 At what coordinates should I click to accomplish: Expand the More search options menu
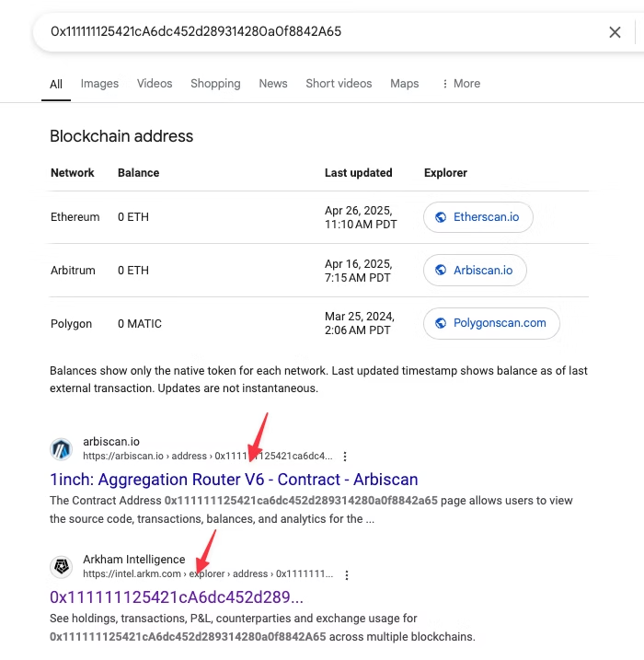(x=462, y=84)
